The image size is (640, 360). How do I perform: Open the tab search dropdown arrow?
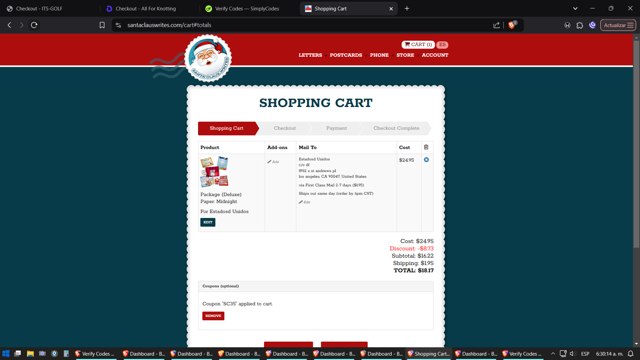click(x=575, y=8)
